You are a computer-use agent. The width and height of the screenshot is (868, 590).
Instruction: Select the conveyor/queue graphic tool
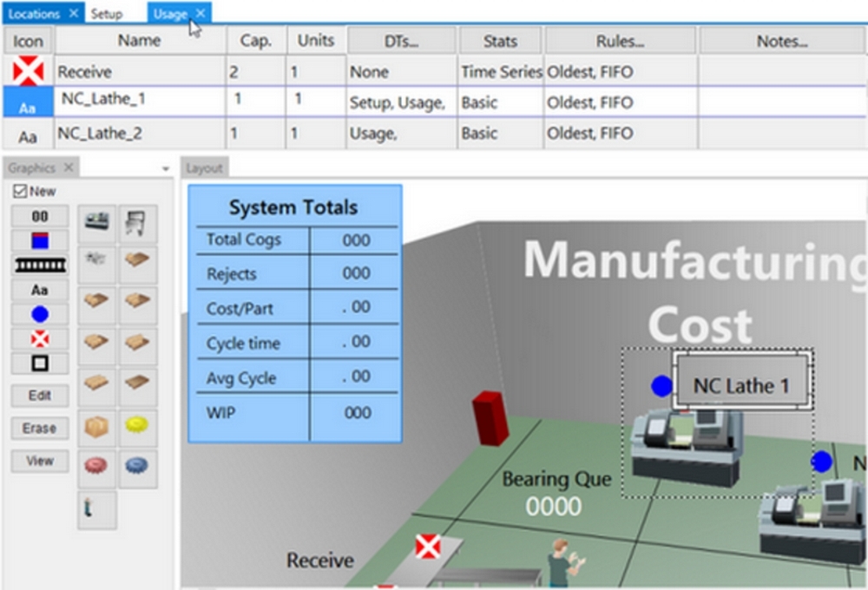pyautogui.click(x=40, y=265)
